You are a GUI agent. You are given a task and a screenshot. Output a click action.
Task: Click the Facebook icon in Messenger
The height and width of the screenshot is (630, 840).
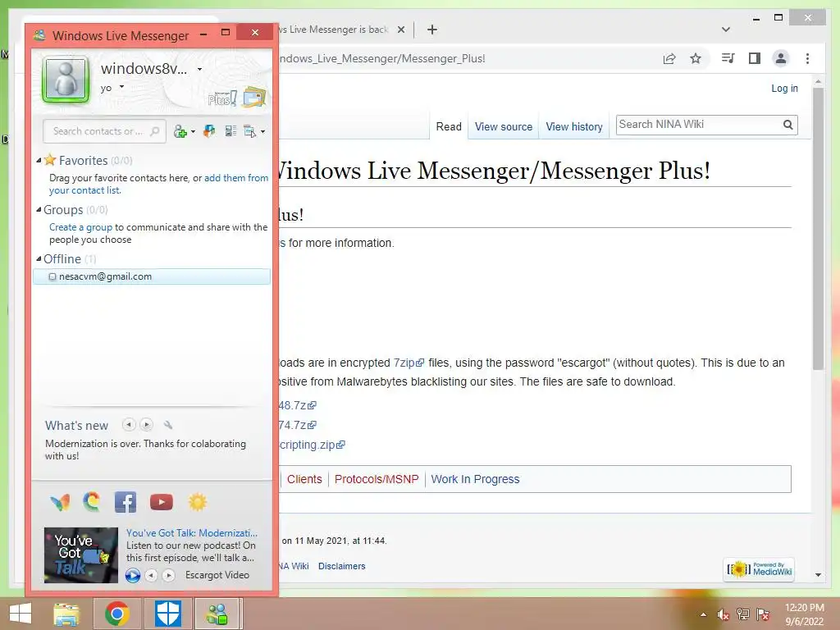click(126, 502)
